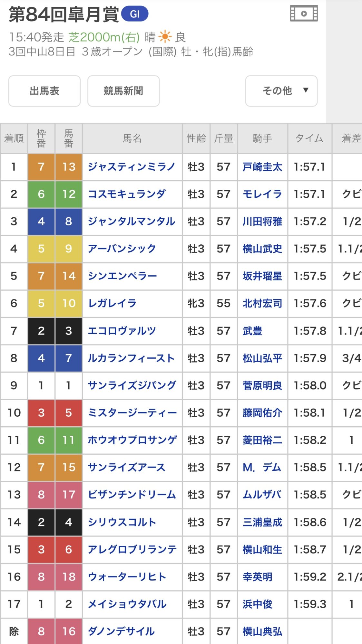
Task: Select horse シンエンペラー link
Action: coord(122,276)
